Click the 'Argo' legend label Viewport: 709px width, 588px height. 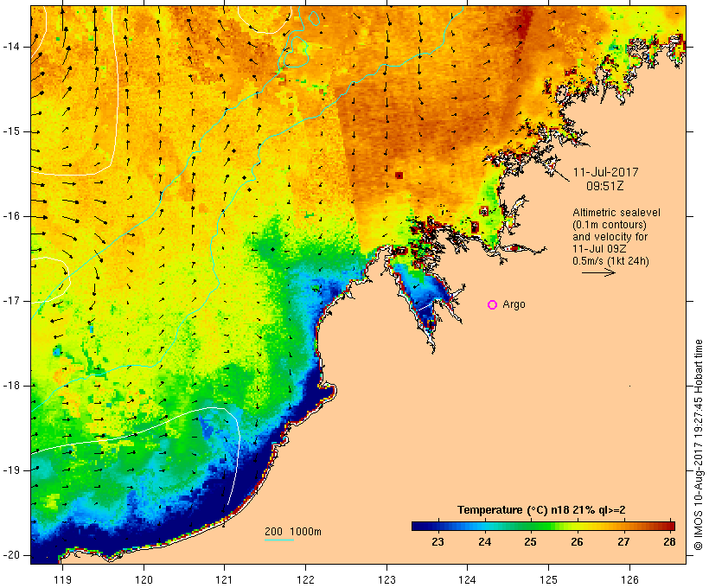514,304
